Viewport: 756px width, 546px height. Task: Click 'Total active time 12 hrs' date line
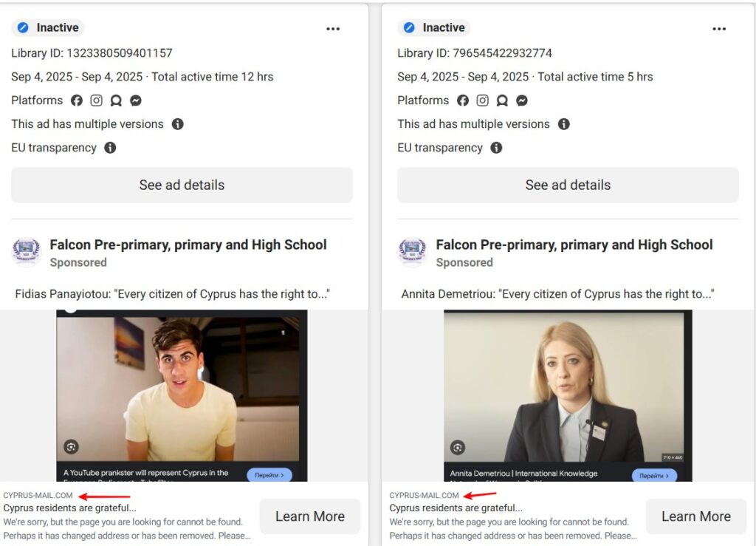click(142, 77)
